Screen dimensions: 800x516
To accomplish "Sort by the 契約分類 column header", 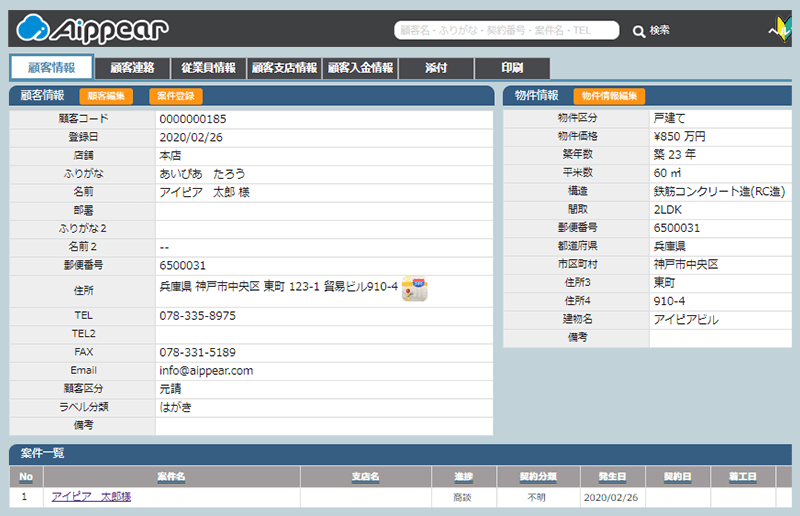I will 537,476.
